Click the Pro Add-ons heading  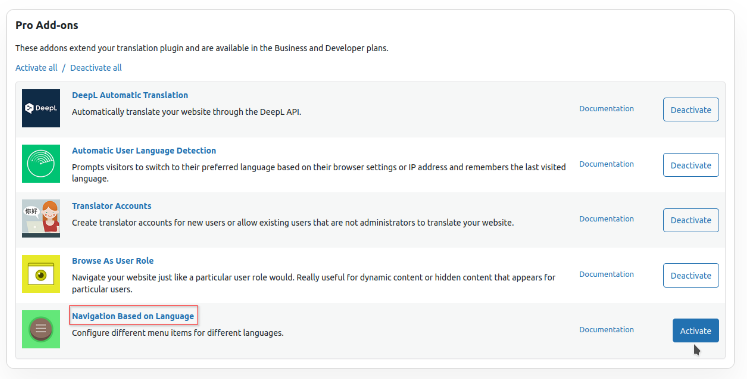coord(47,25)
